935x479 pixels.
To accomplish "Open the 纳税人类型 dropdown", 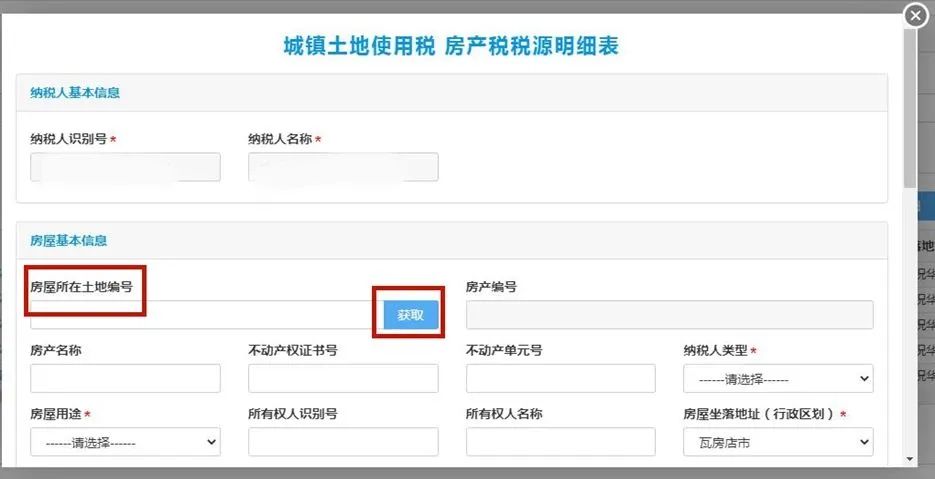I will pos(778,378).
